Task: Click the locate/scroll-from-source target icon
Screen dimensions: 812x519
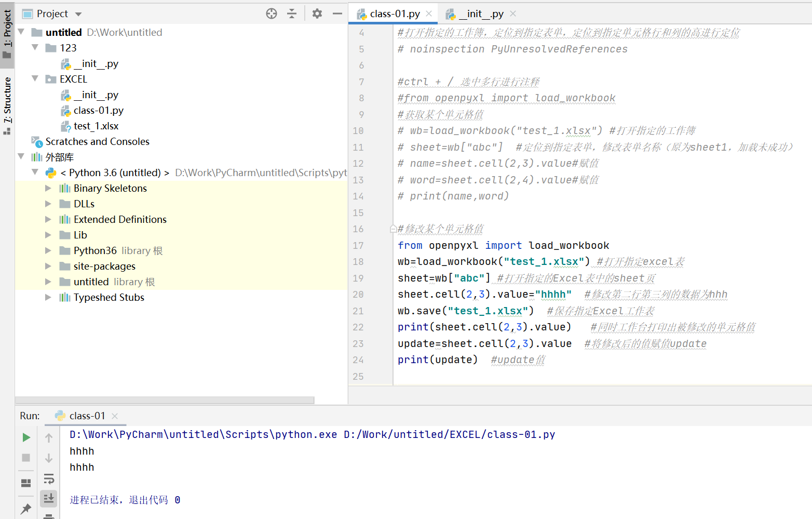Action: point(272,14)
